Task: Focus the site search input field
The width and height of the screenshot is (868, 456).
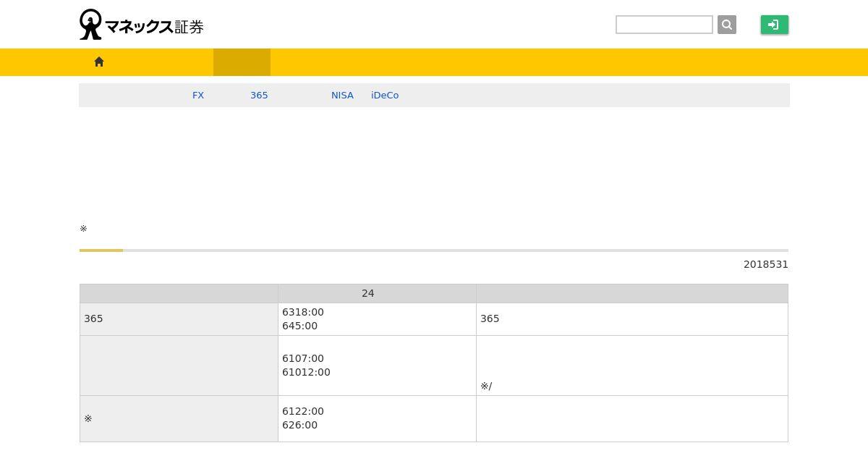Action: 664,25
